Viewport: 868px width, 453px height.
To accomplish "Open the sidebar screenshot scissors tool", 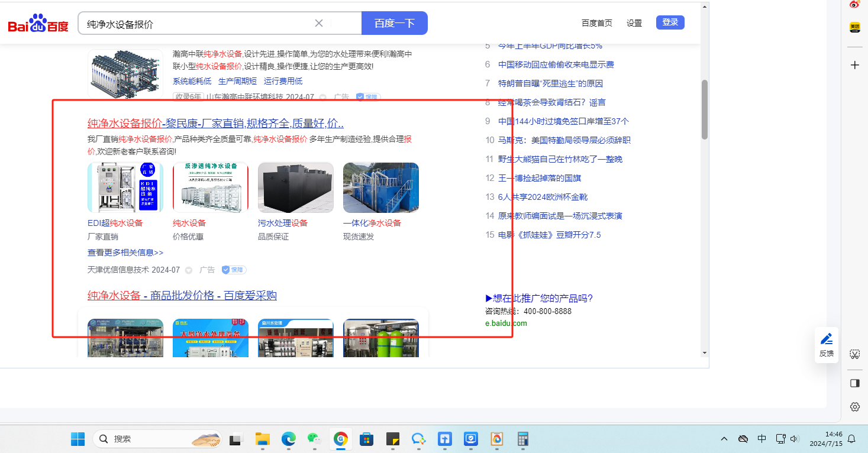I will point(854,354).
